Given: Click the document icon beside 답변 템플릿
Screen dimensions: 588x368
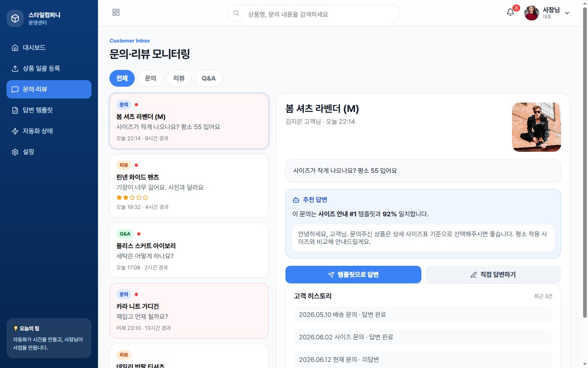Looking at the screenshot, I should point(15,110).
